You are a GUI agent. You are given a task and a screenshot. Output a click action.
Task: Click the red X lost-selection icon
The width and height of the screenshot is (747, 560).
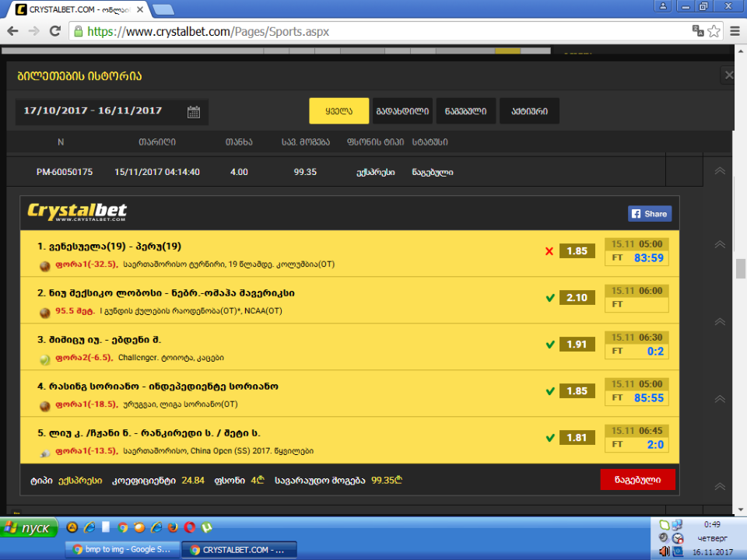pyautogui.click(x=549, y=251)
